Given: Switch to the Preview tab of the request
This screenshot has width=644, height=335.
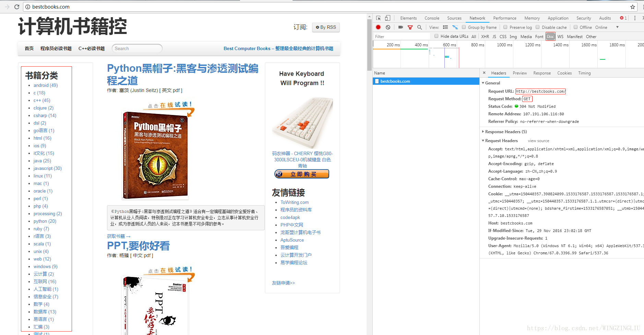Looking at the screenshot, I should (520, 73).
